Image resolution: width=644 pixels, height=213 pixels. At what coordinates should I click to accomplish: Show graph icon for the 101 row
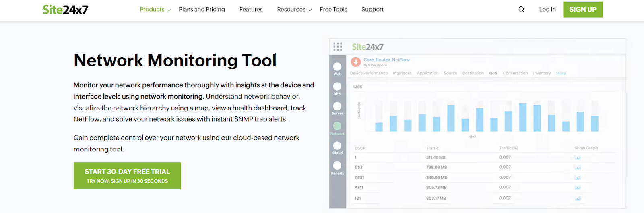(x=578, y=198)
